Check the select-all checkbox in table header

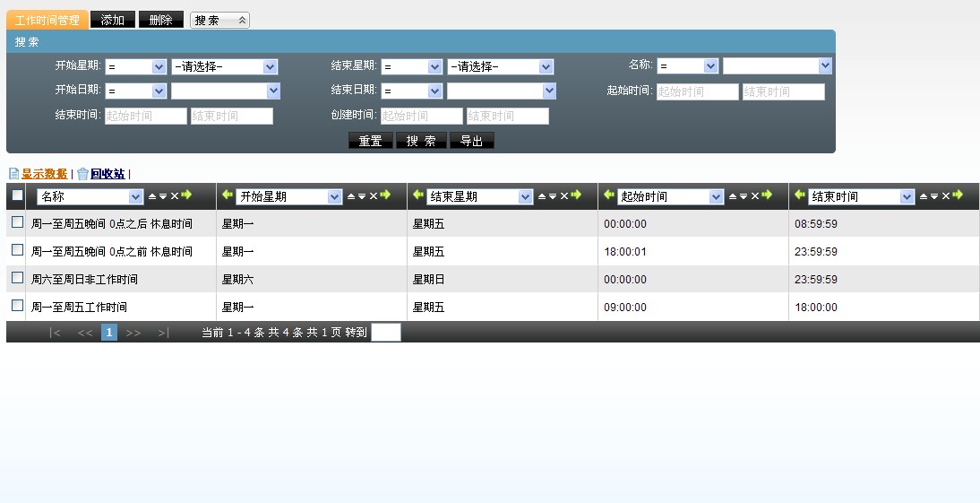(x=17, y=195)
